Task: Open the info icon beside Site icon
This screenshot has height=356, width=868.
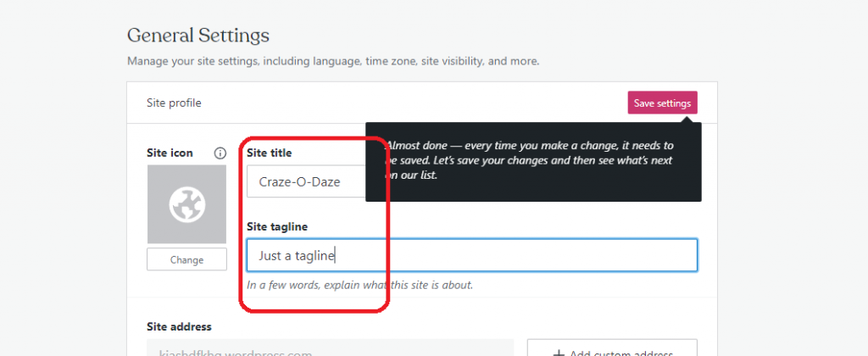Action: click(x=220, y=153)
